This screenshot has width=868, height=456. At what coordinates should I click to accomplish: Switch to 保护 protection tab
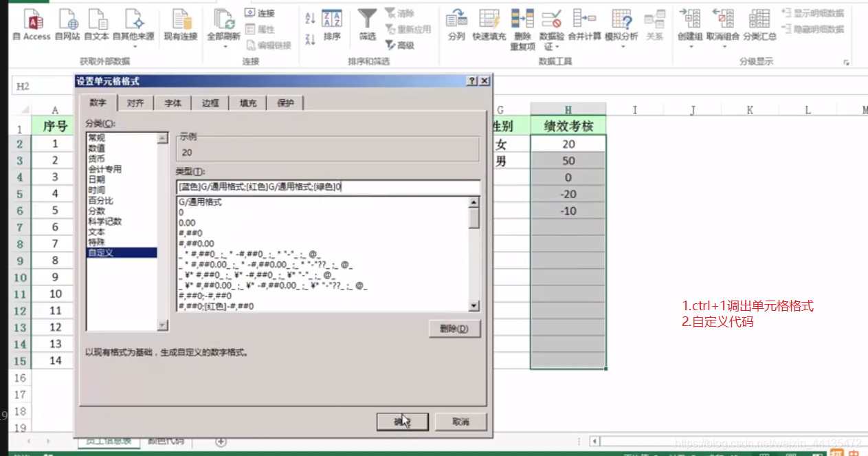tap(285, 103)
